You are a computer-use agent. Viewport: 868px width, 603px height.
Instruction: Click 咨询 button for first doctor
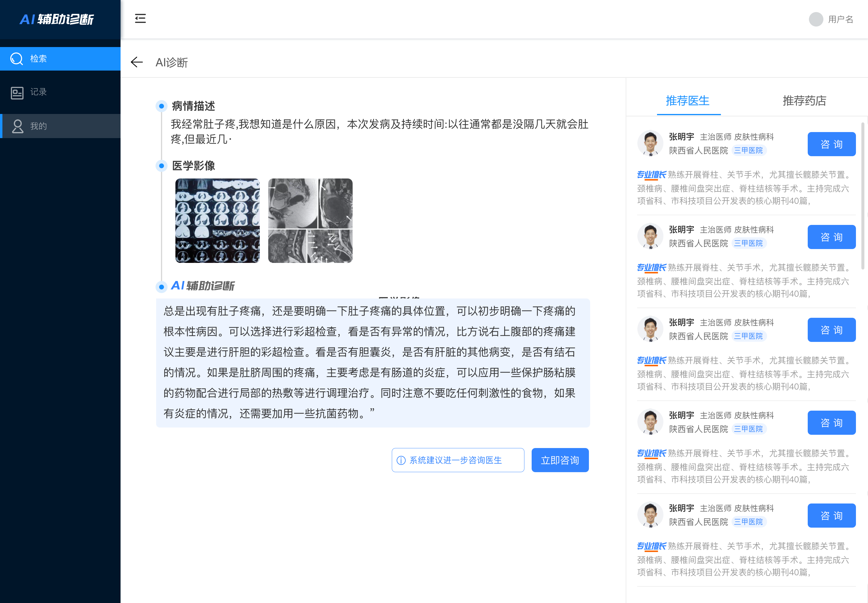click(x=832, y=144)
